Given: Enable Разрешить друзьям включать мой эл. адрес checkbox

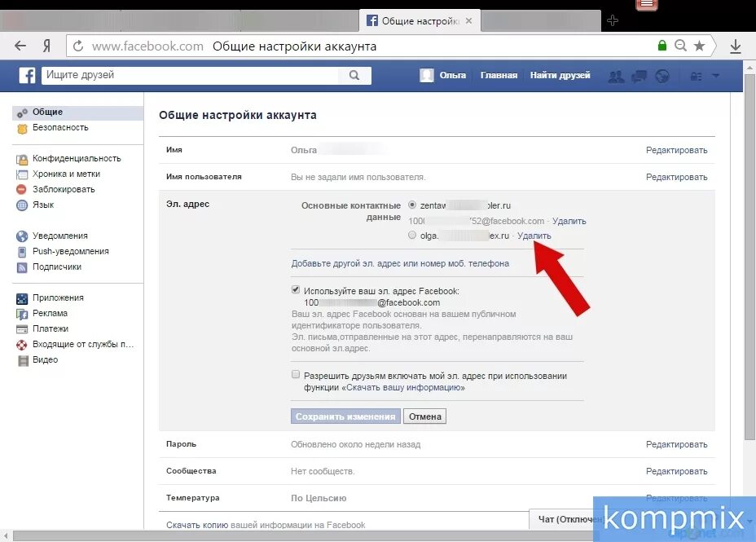Looking at the screenshot, I should pyautogui.click(x=296, y=375).
